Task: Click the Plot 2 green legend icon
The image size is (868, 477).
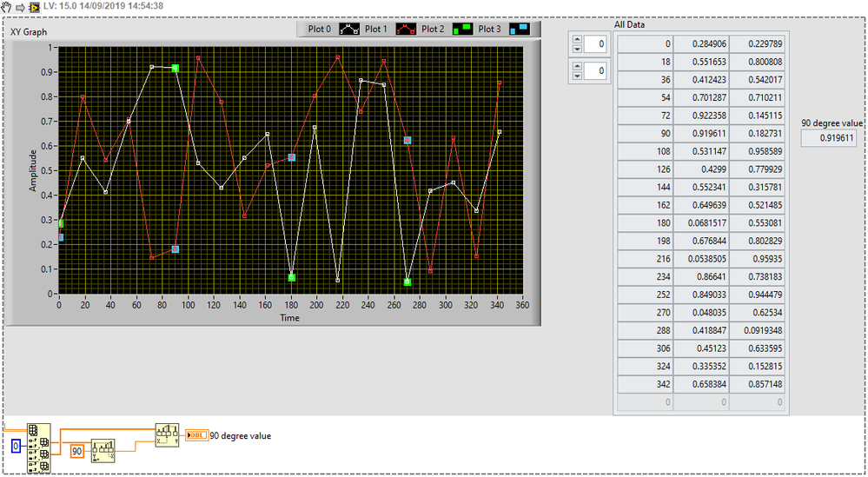Action: coord(462,30)
